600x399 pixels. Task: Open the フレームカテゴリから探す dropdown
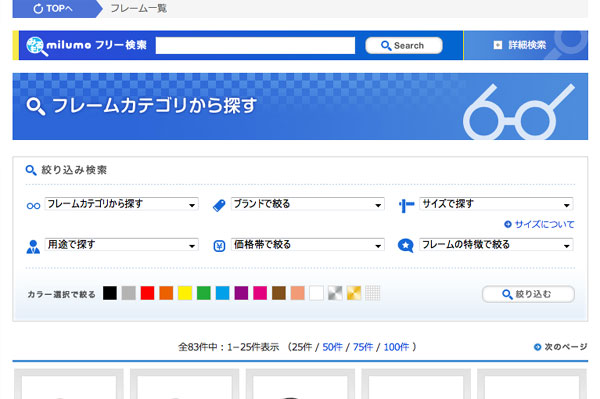point(121,204)
